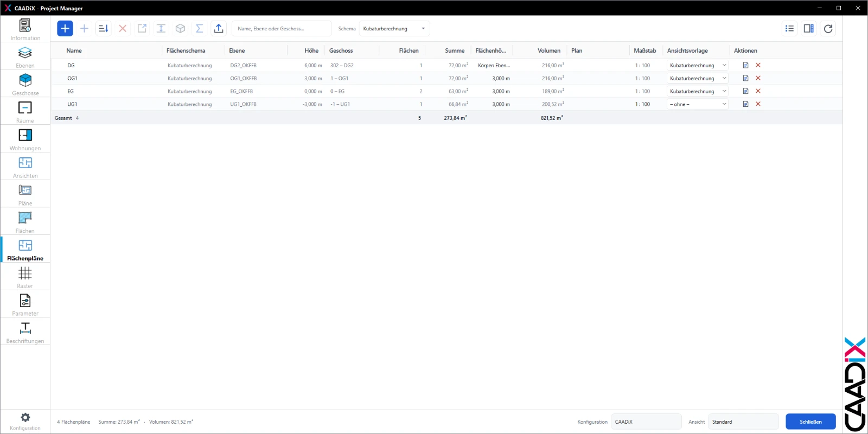
Task: Open Konfiguration gear settings
Action: pos(25,421)
